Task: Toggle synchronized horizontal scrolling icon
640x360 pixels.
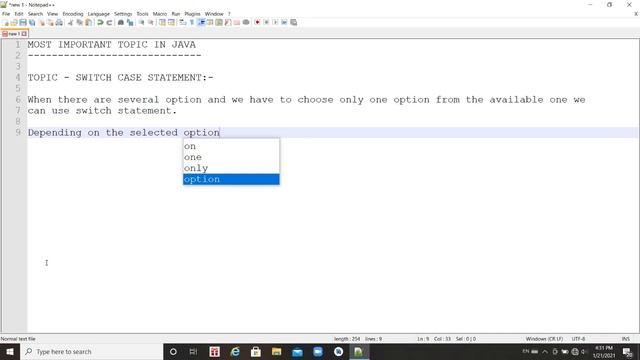Action: point(171,22)
